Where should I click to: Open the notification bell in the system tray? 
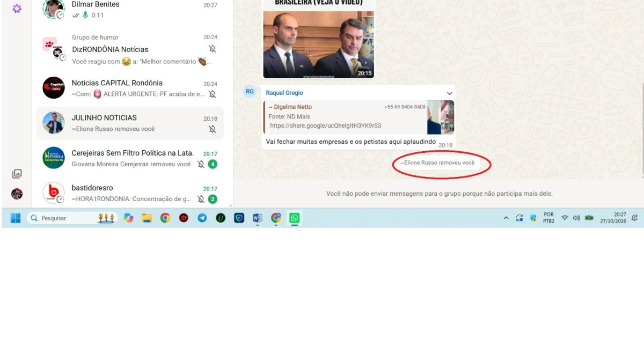[x=634, y=218]
